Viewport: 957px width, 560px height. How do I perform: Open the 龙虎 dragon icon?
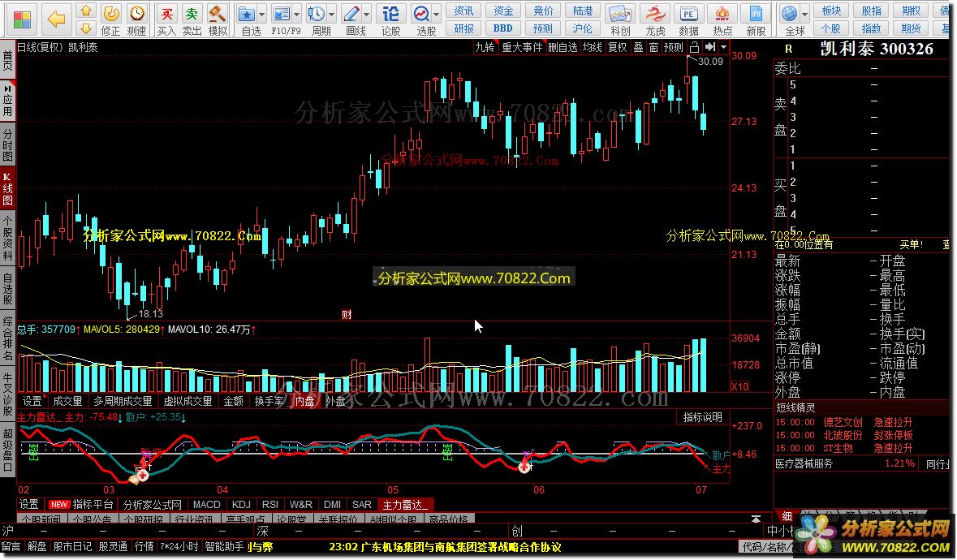click(x=655, y=14)
